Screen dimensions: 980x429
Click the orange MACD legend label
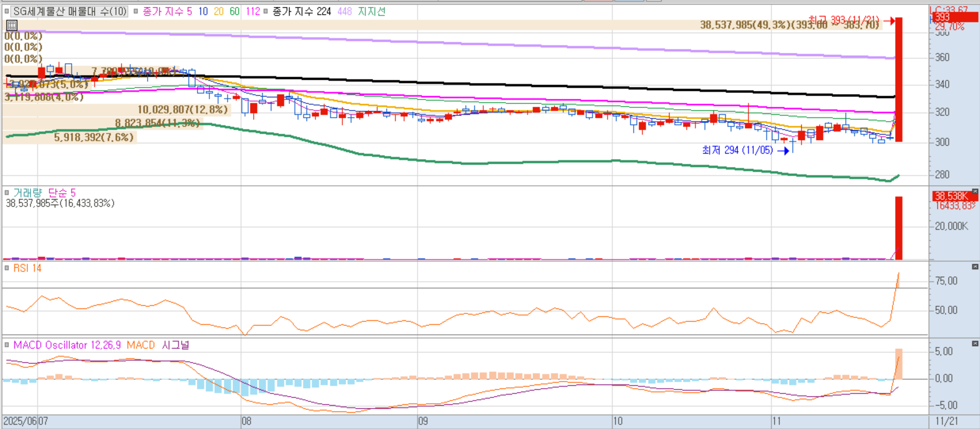[x=140, y=345]
